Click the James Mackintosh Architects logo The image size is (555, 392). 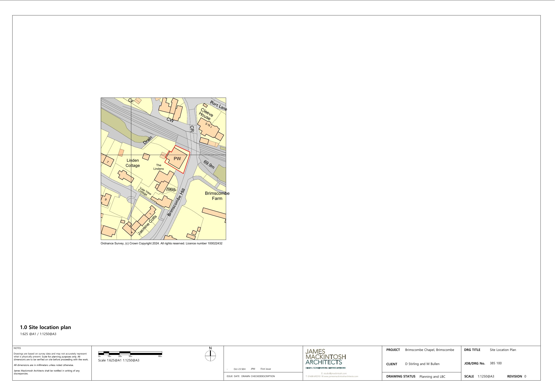(x=325, y=357)
